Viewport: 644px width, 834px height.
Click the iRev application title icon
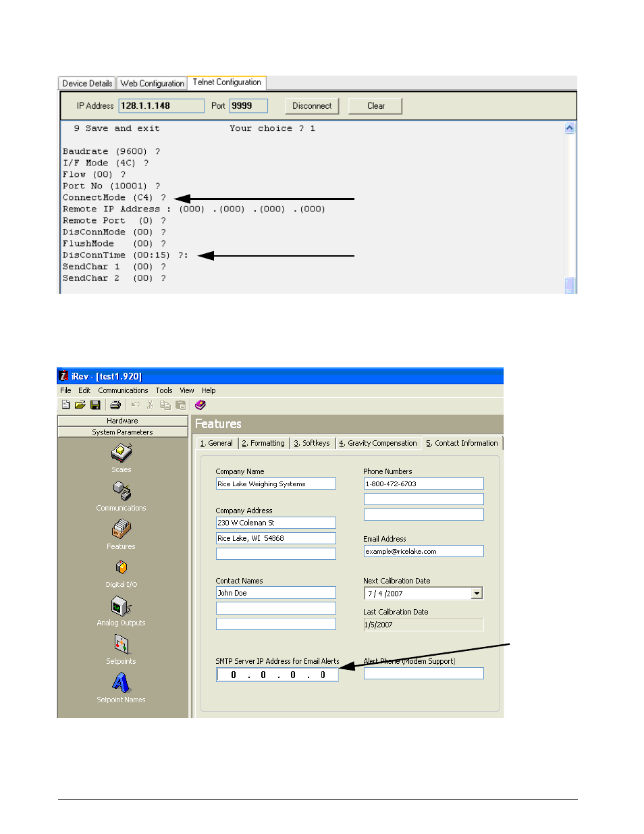point(64,376)
